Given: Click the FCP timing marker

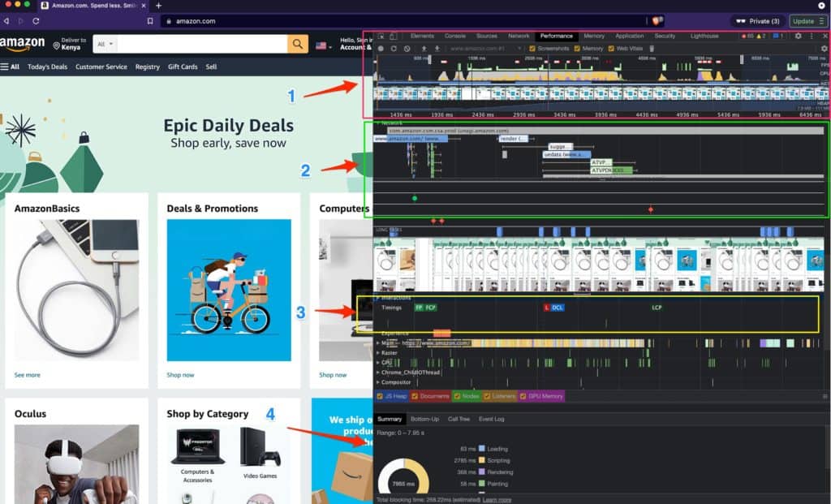Looking at the screenshot, I should tap(430, 308).
